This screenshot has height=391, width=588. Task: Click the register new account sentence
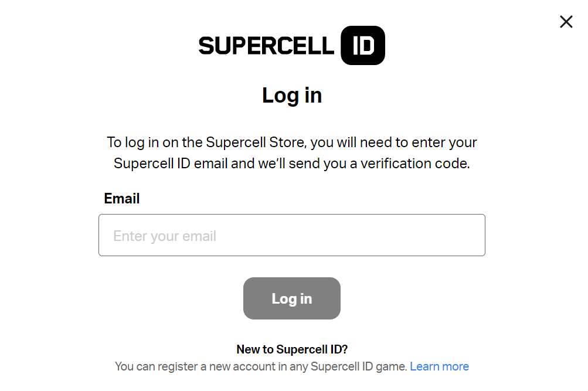[x=260, y=366]
